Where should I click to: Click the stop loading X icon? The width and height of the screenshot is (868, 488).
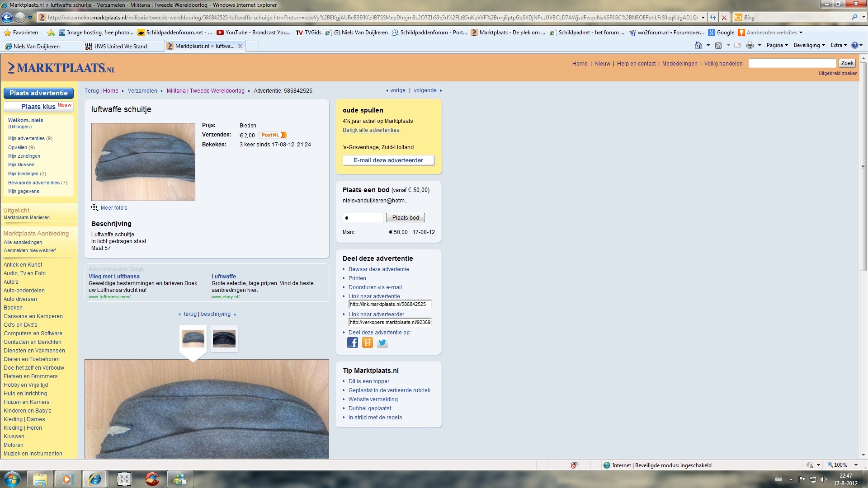724,18
